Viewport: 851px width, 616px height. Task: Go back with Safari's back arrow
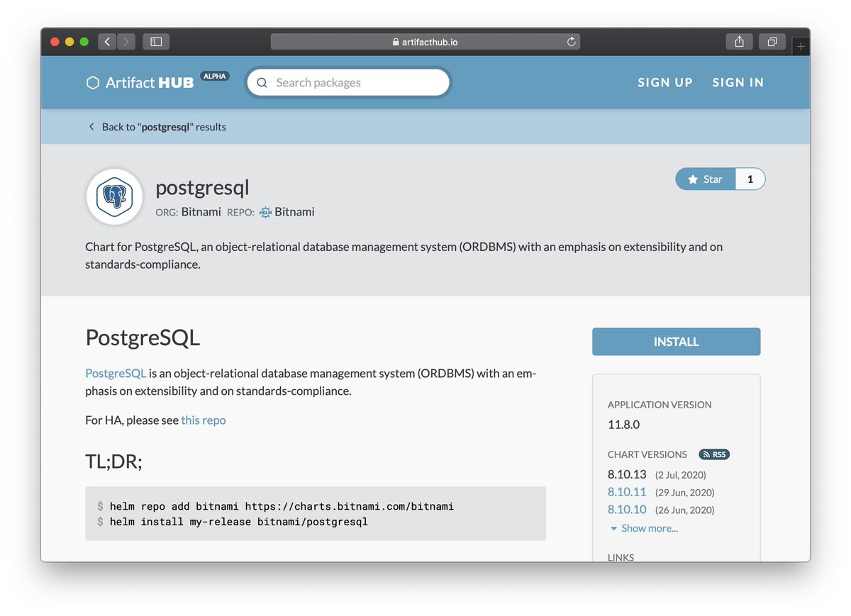pos(107,42)
